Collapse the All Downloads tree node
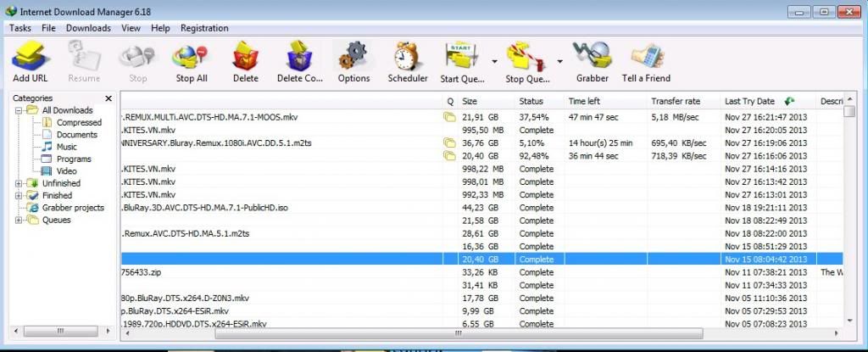This screenshot has height=352, width=868. (19, 110)
